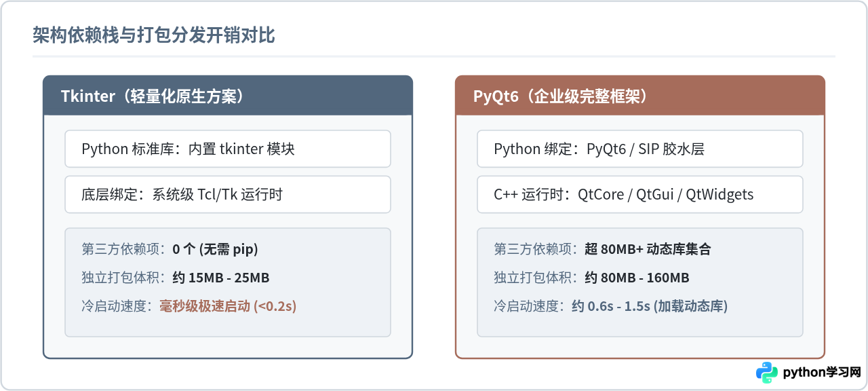Click the '约 80MB - 160MB' value
The height and width of the screenshot is (391, 868).
click(637, 278)
